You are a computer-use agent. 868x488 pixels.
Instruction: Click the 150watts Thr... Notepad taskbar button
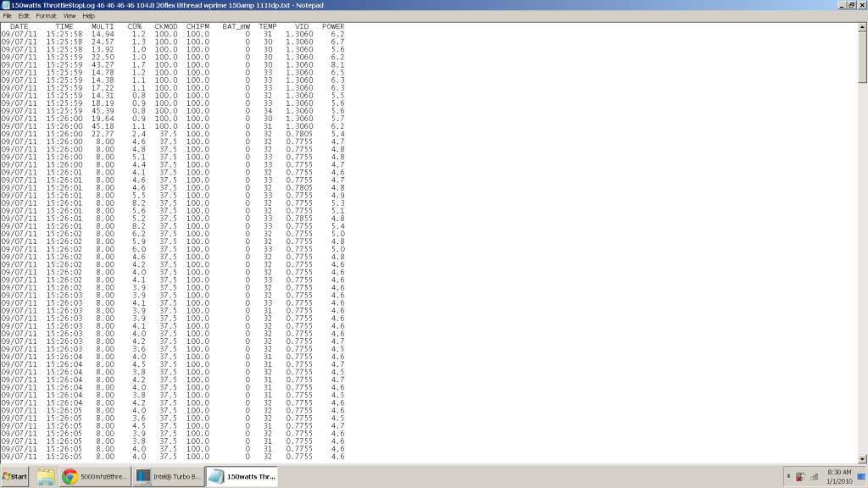[x=242, y=476]
